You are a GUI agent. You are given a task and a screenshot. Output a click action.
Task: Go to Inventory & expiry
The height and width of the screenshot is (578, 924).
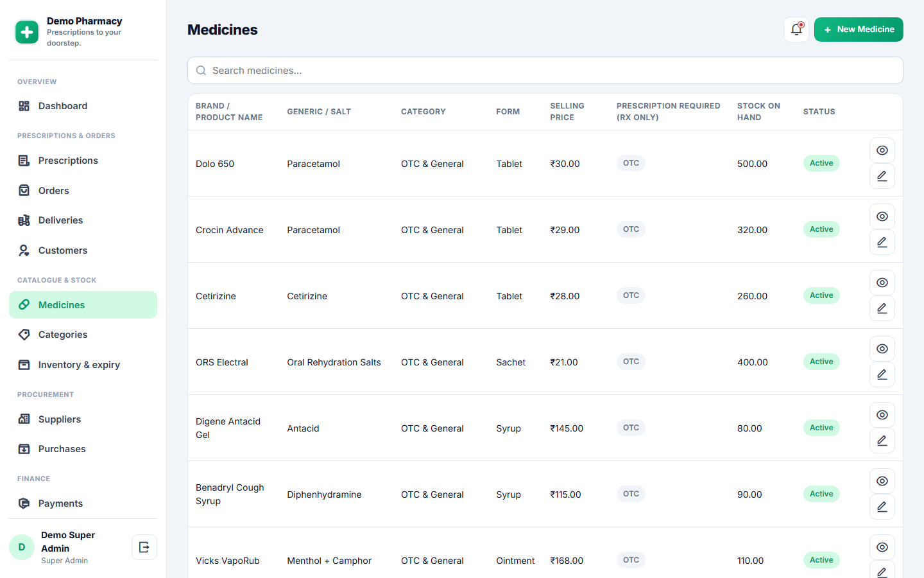point(83,365)
